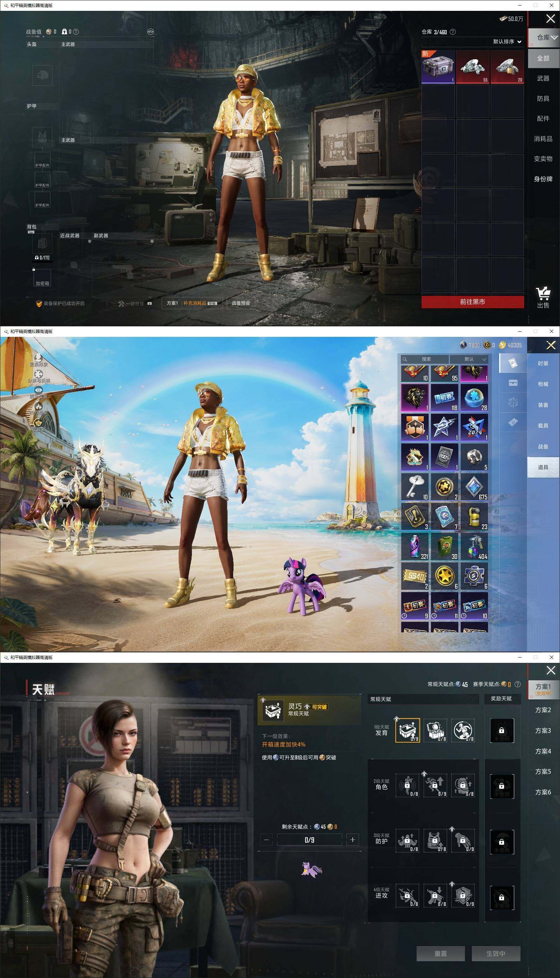
Task: Open the 战备预设 button
Action: [241, 303]
